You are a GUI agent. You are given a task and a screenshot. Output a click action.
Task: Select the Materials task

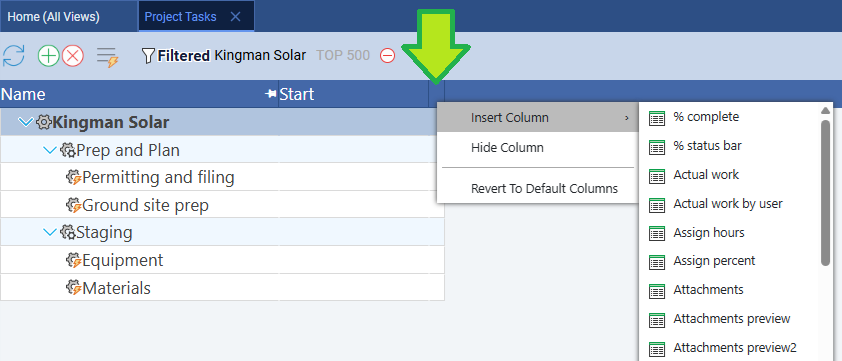[x=222, y=288]
